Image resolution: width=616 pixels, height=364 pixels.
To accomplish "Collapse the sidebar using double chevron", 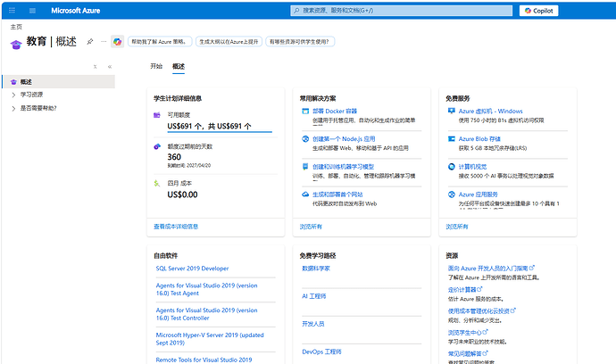I will pyautogui.click(x=110, y=67).
